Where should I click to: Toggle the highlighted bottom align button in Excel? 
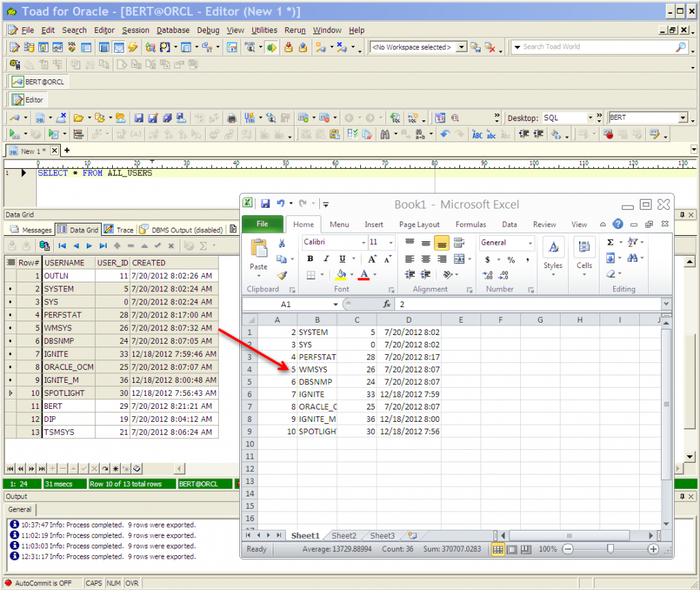click(x=442, y=243)
